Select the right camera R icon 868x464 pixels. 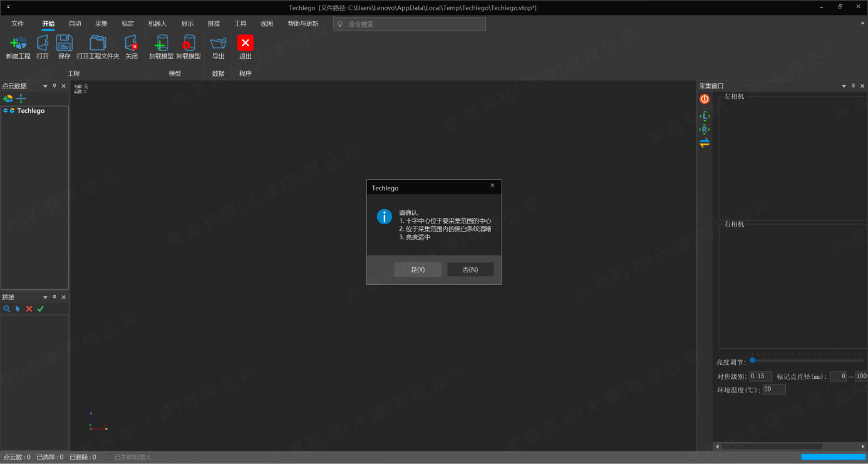pyautogui.click(x=705, y=130)
